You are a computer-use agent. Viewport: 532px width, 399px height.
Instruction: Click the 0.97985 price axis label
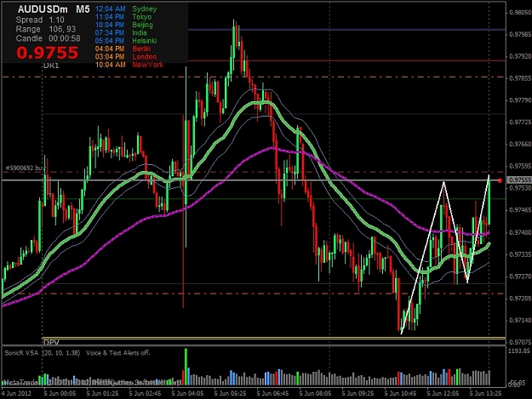click(x=520, y=35)
